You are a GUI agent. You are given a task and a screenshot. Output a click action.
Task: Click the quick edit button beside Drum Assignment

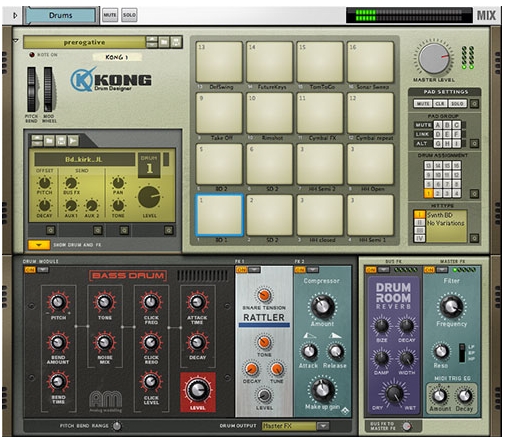point(474,194)
